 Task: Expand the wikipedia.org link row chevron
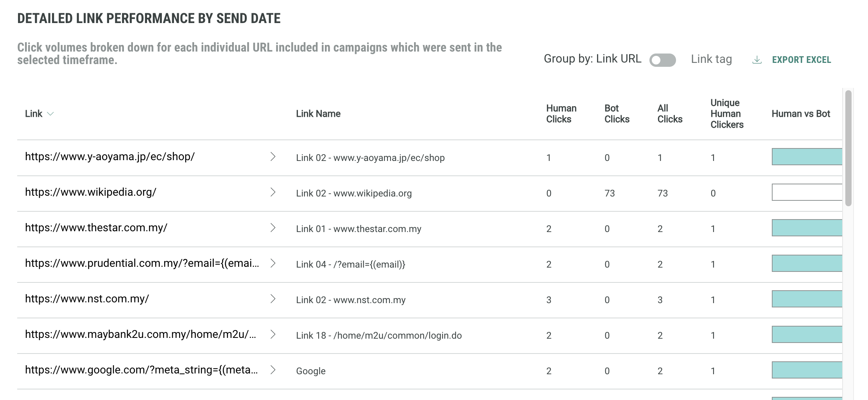click(x=273, y=192)
